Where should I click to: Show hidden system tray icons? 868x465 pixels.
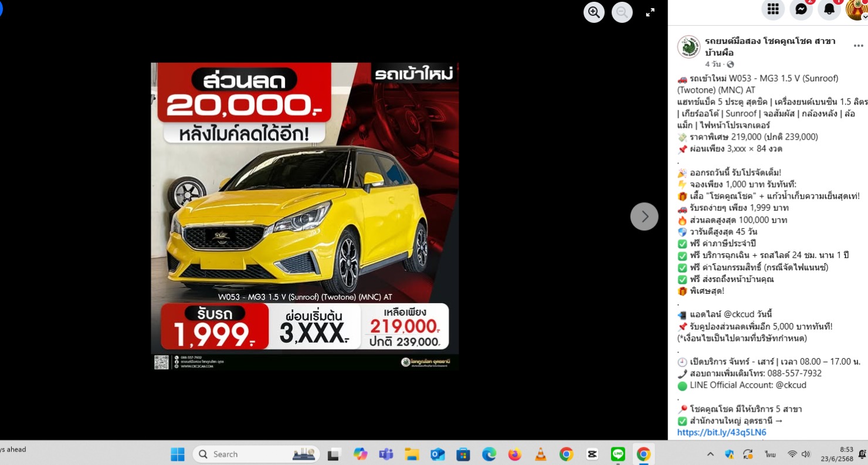710,454
